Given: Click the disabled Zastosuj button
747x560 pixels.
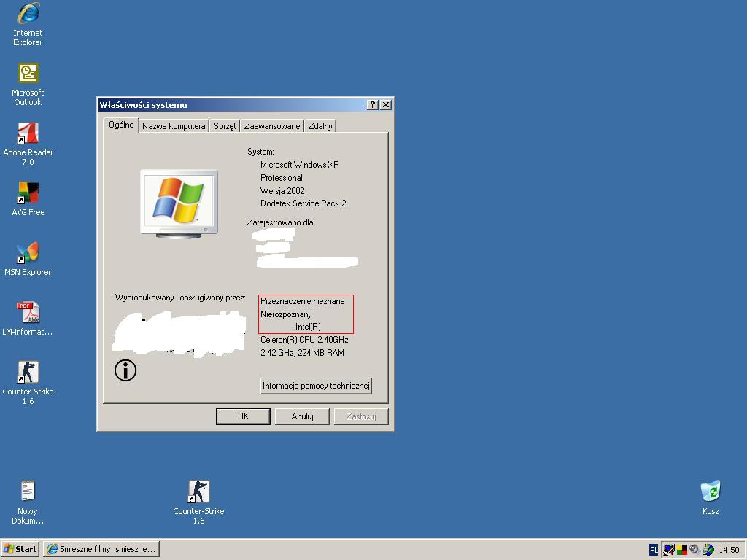Looking at the screenshot, I should 361,416.
